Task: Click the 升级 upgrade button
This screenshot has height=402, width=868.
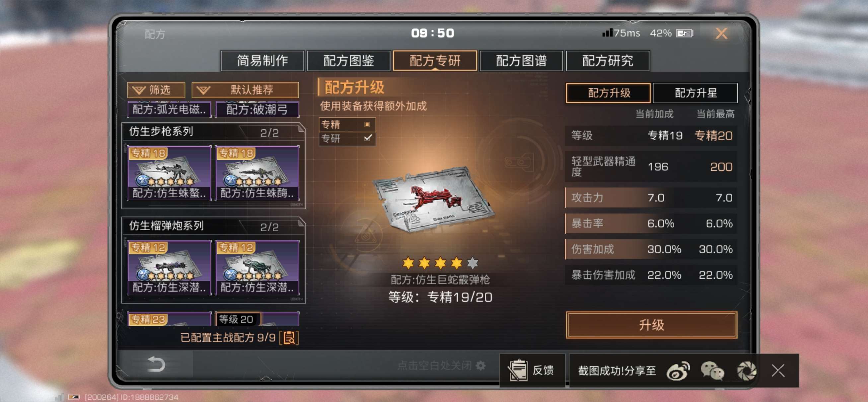Action: pyautogui.click(x=651, y=325)
